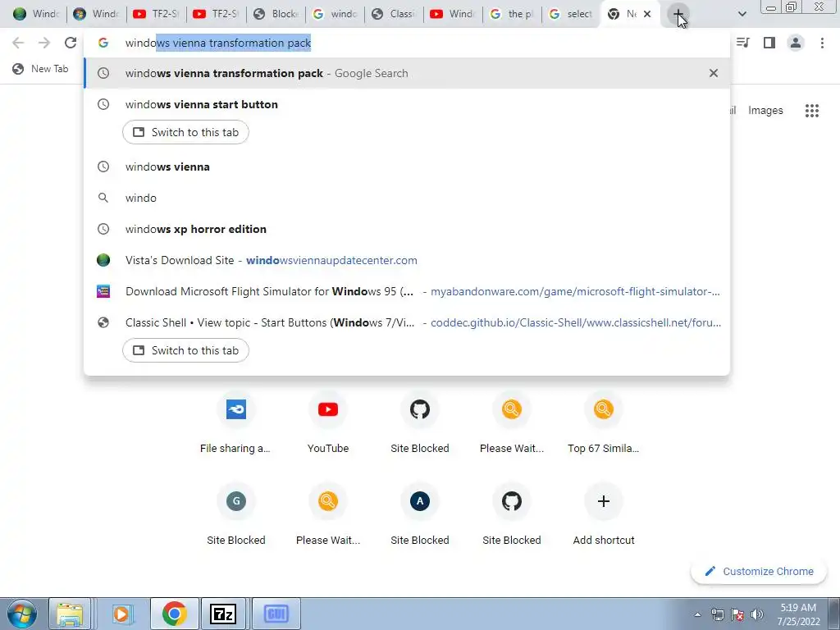Image resolution: width=840 pixels, height=630 pixels.
Task: Choose the windows vienna suggestion
Action: pyautogui.click(x=407, y=167)
